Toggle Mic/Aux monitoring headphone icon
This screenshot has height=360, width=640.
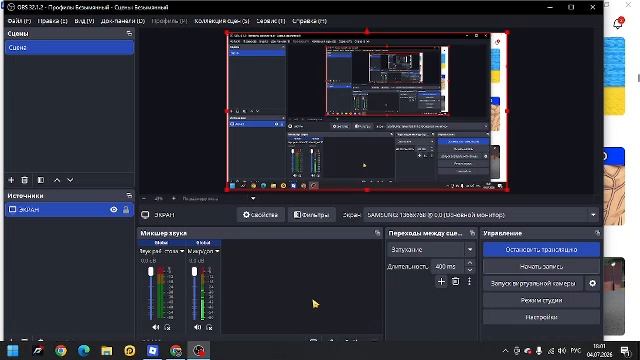209,327
